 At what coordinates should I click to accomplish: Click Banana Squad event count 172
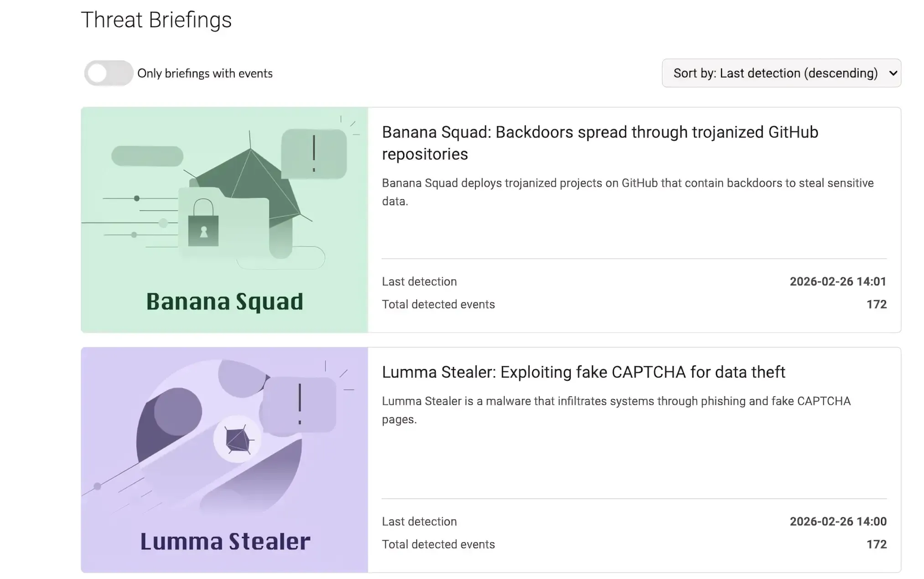[x=877, y=304]
